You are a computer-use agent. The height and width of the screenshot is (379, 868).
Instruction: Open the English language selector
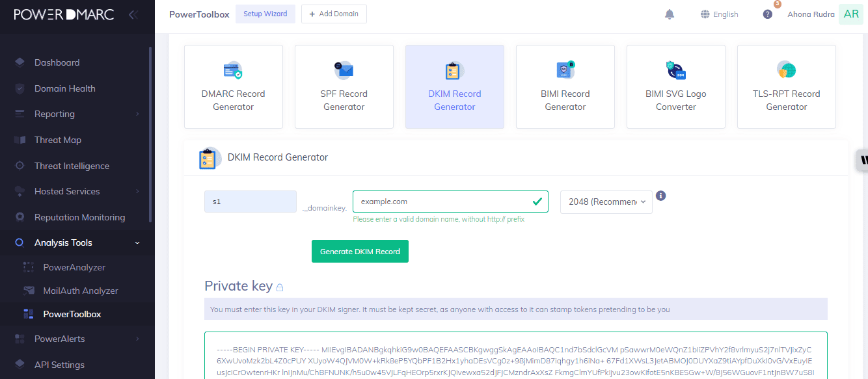[720, 14]
